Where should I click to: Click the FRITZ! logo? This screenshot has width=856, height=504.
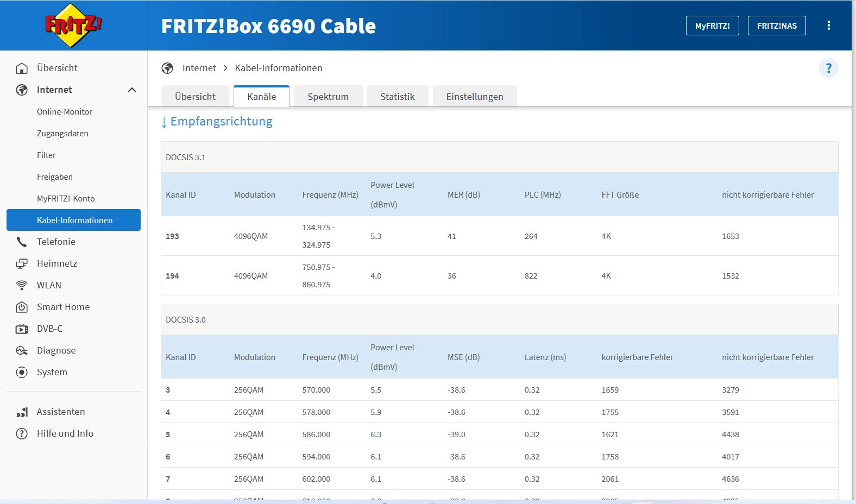point(73,25)
